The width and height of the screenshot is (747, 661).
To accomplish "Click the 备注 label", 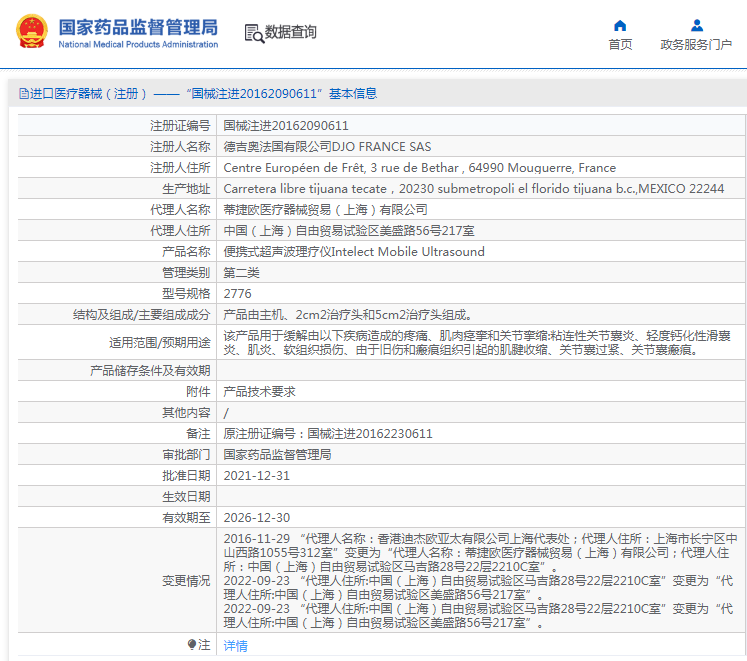I will tap(198, 434).
